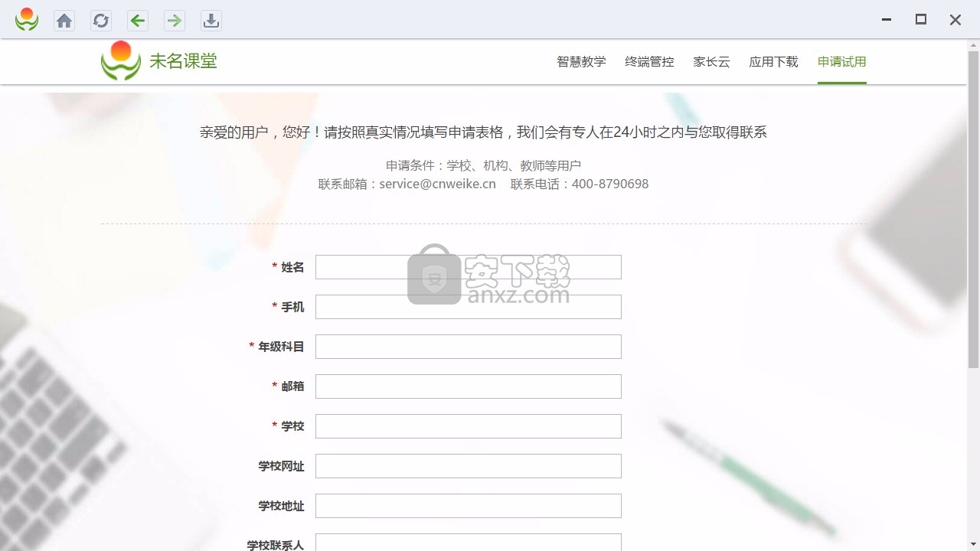The height and width of the screenshot is (551, 980).
Task: Close the window
Action: click(x=955, y=20)
